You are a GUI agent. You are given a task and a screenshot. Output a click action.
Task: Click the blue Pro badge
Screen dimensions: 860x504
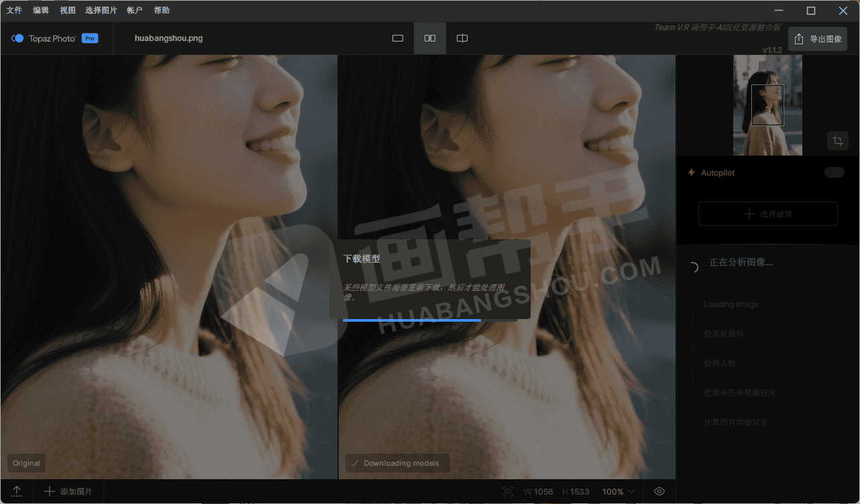90,38
